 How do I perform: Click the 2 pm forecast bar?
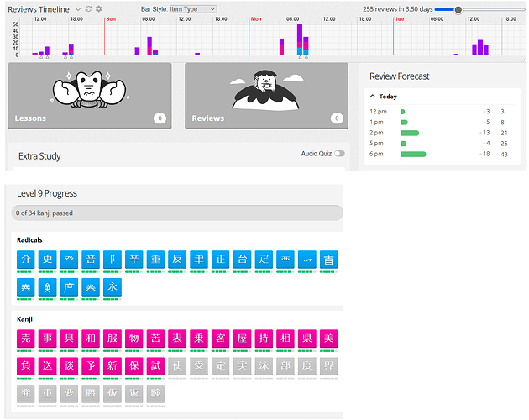coord(410,133)
